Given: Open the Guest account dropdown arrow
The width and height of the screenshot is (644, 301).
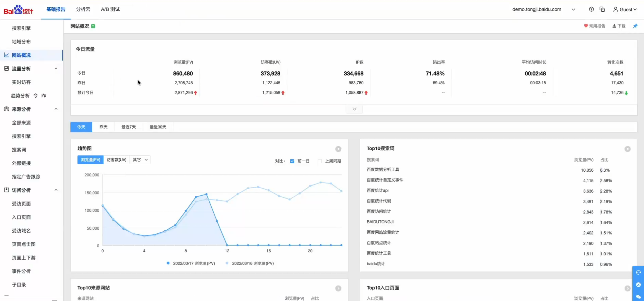Looking at the screenshot, I should 635,10.
